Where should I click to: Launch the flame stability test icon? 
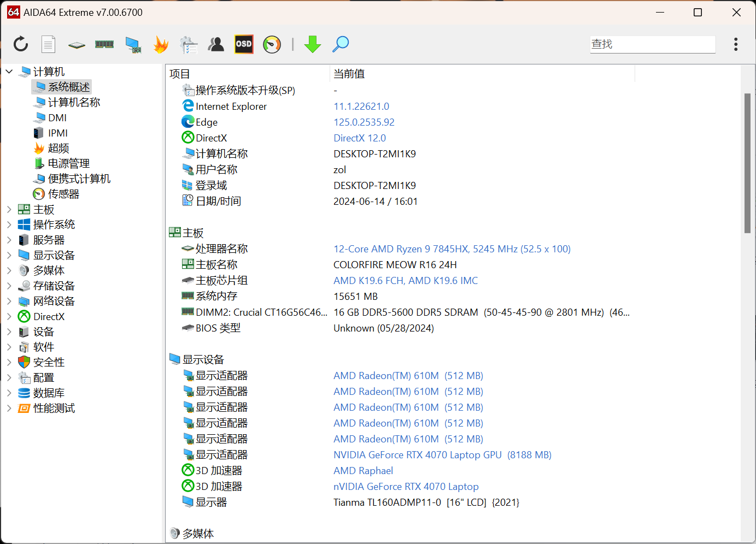tap(161, 44)
